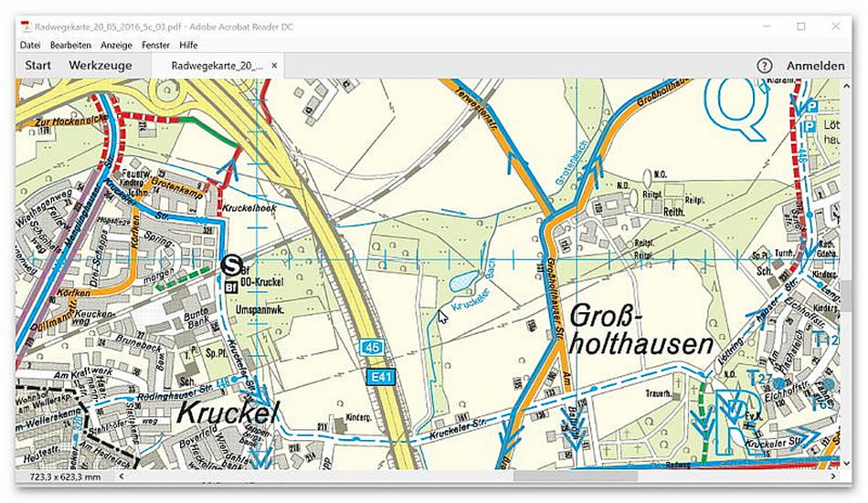Switch to the Werkzeuge tab

[101, 66]
